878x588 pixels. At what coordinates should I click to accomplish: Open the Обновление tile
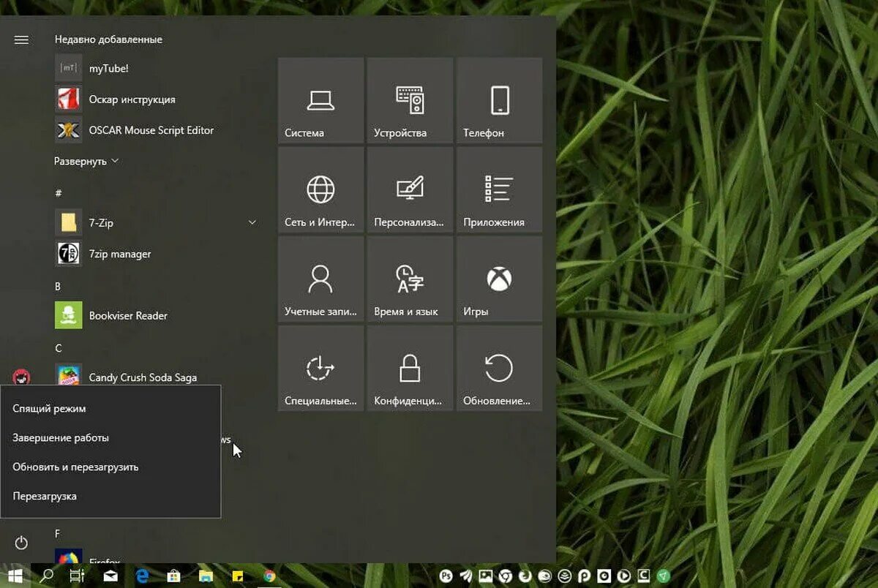tap(500, 368)
